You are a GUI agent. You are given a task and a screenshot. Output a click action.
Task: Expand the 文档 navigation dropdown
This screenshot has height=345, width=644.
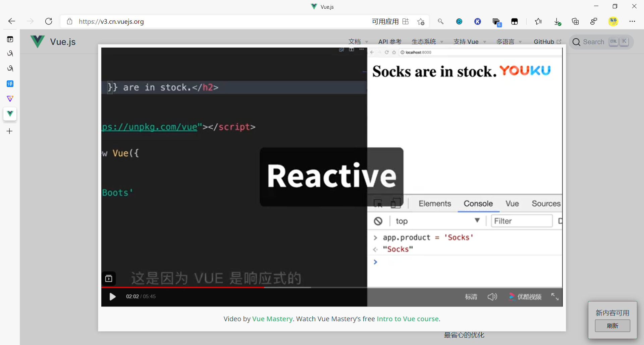[x=358, y=42]
